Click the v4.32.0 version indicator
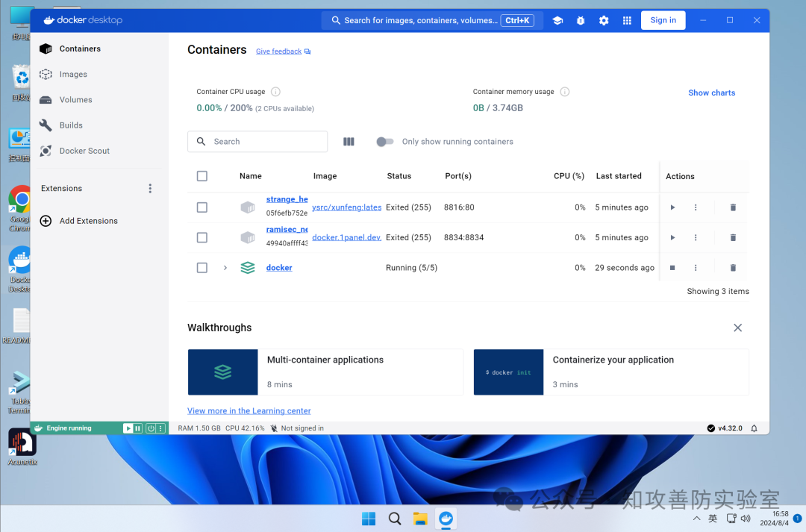The width and height of the screenshot is (806, 532). (724, 428)
